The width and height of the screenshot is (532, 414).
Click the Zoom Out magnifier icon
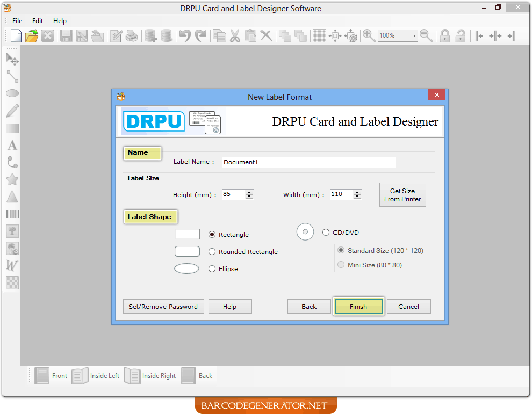point(426,35)
